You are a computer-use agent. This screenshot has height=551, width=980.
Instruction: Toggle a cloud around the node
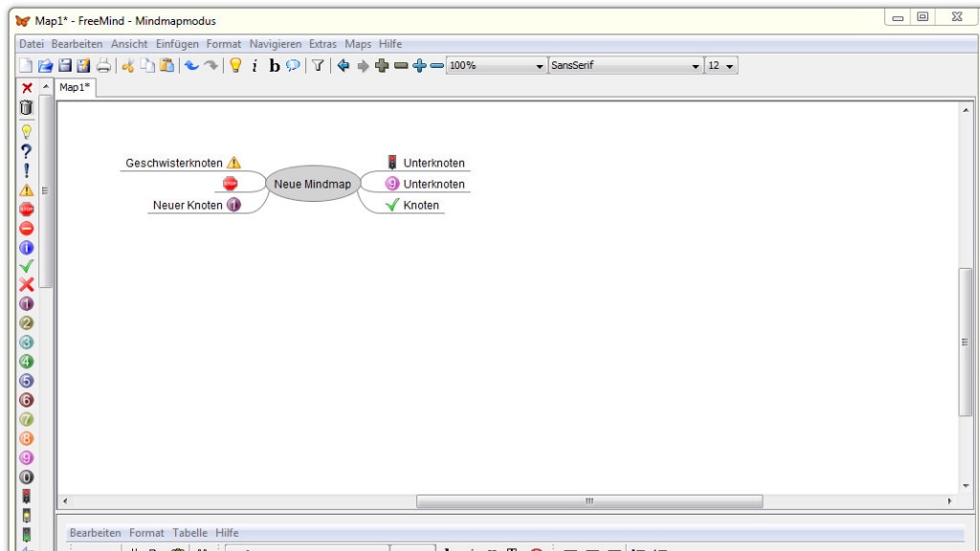click(x=294, y=66)
